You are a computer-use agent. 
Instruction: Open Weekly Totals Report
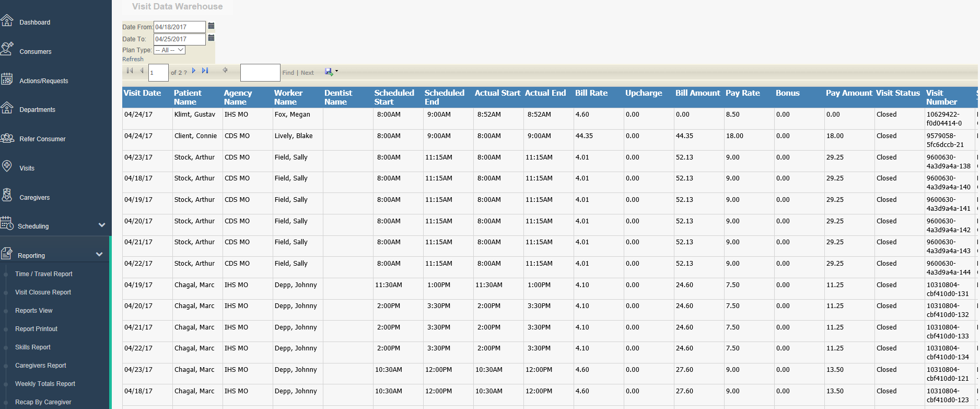45,384
